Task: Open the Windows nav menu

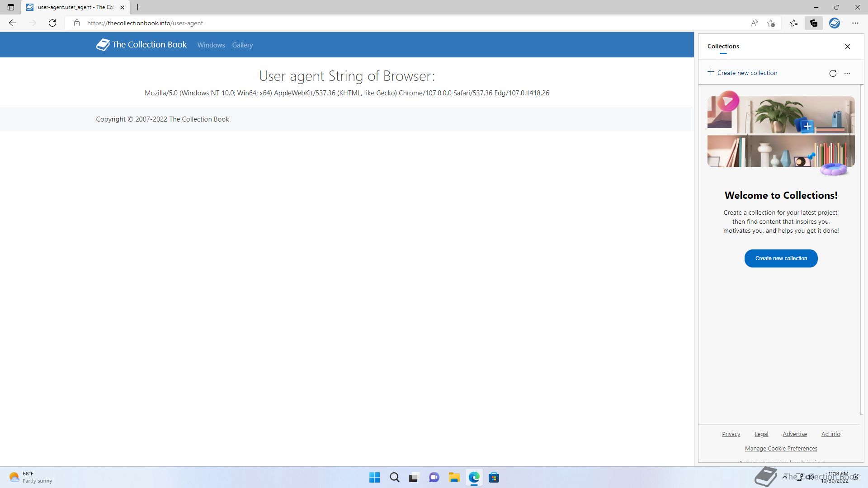Action: (x=211, y=45)
